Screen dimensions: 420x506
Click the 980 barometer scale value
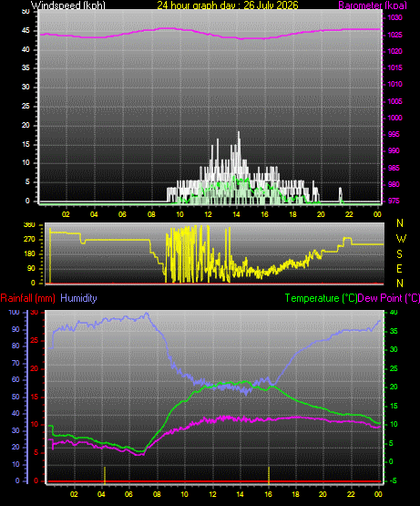coord(394,184)
